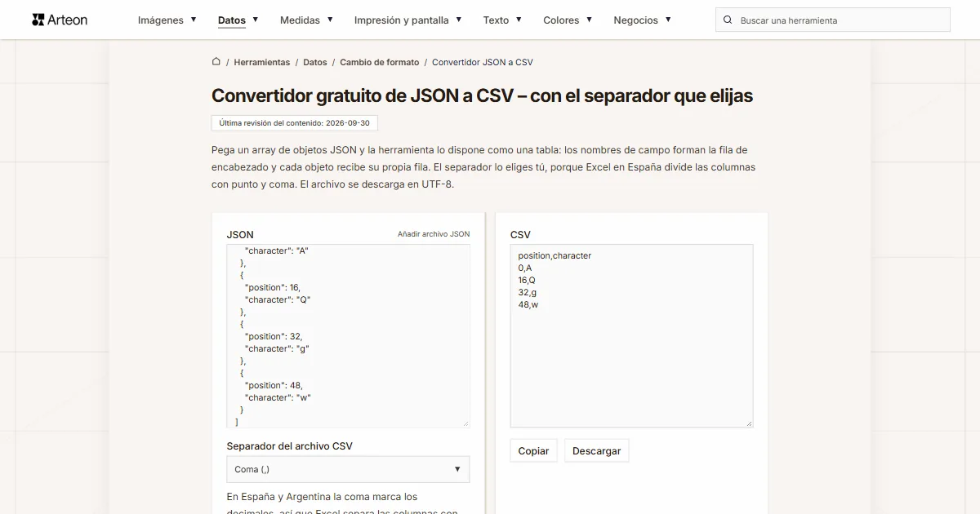The width and height of the screenshot is (980, 514).
Task: Click the "16,Q" CSV row
Action: (x=527, y=280)
